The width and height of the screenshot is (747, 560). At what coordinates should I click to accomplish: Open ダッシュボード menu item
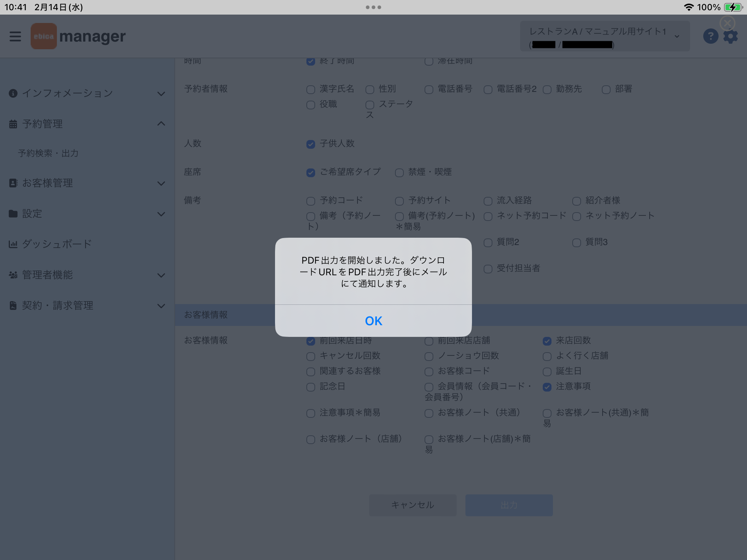click(57, 244)
